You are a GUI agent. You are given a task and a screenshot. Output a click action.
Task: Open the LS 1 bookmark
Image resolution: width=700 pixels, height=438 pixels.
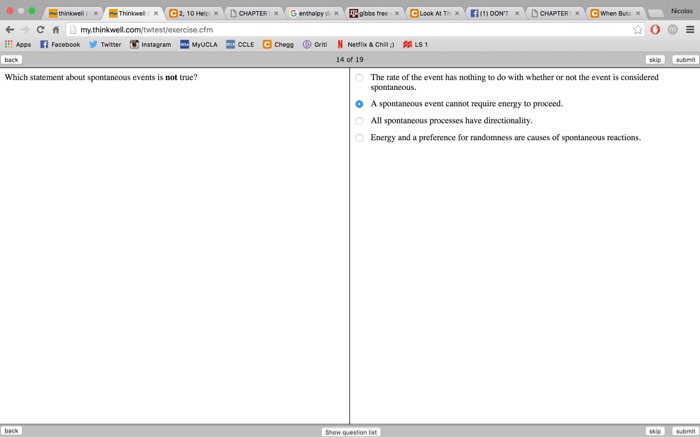coord(415,44)
